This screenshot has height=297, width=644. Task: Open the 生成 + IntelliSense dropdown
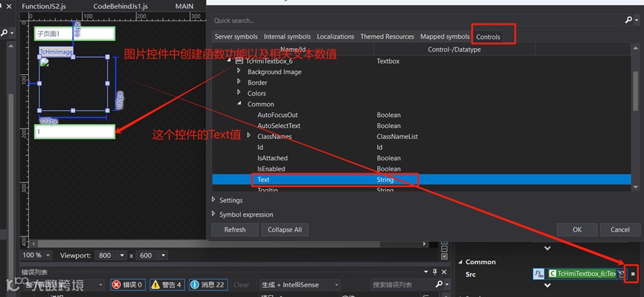[300, 285]
